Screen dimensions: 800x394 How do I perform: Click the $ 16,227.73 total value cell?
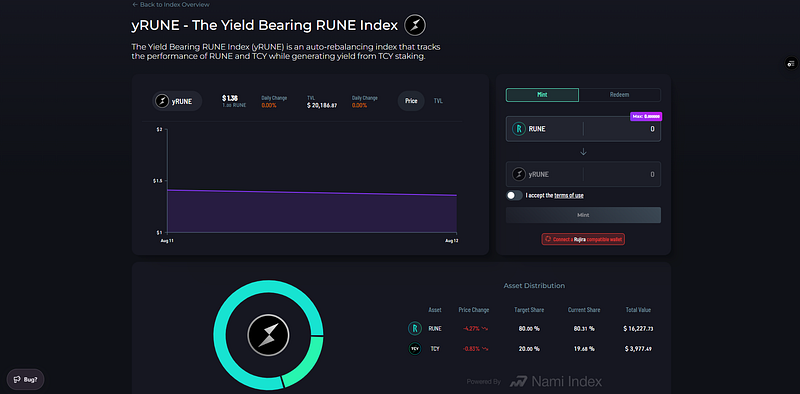[638, 329]
